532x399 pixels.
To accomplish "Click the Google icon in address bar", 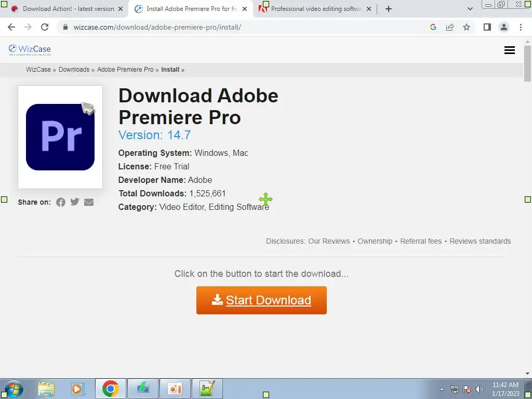I will click(433, 27).
